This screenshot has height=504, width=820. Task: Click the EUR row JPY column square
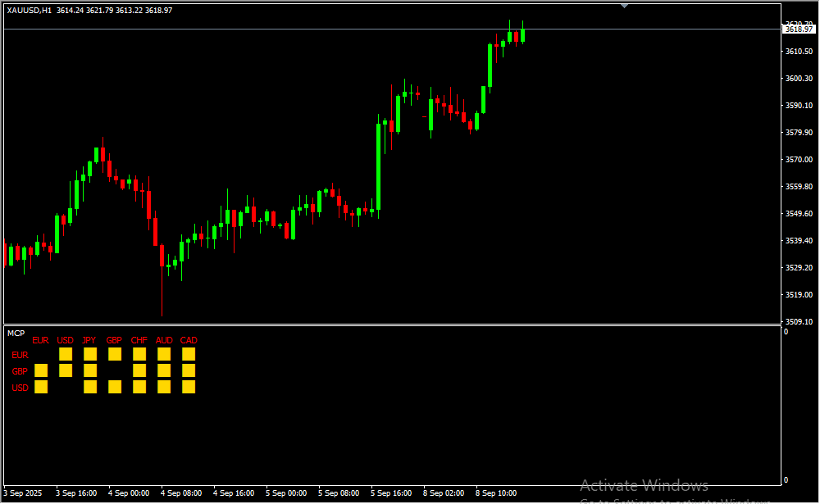tap(90, 354)
